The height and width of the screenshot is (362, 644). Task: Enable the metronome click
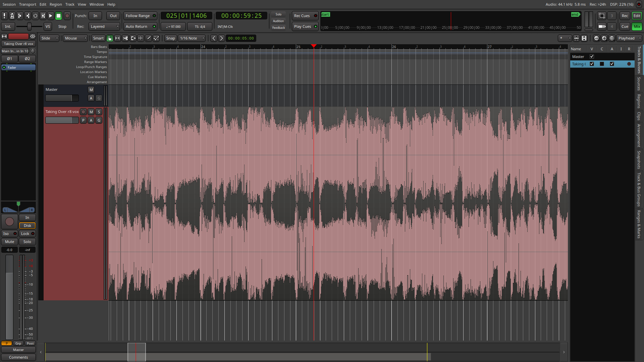(x=12, y=16)
